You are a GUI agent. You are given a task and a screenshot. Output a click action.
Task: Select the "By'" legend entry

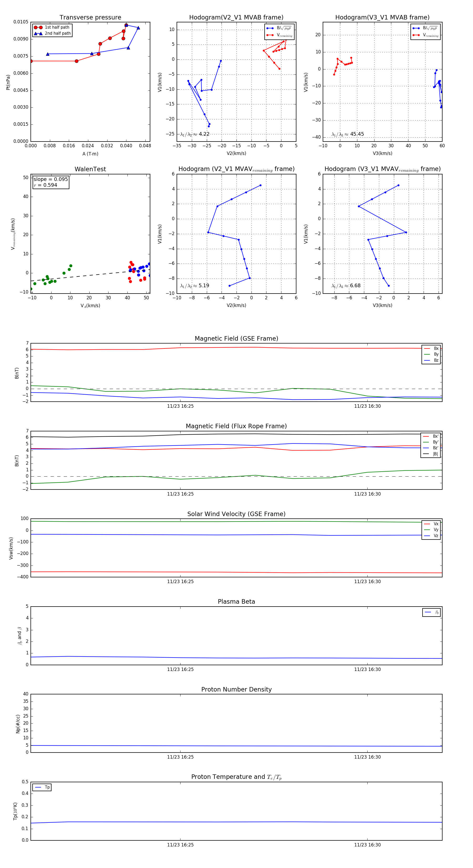(x=431, y=442)
